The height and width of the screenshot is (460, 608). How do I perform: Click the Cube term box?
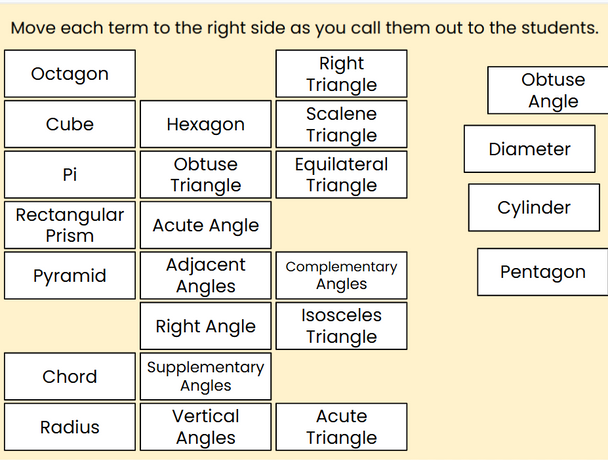pos(70,124)
